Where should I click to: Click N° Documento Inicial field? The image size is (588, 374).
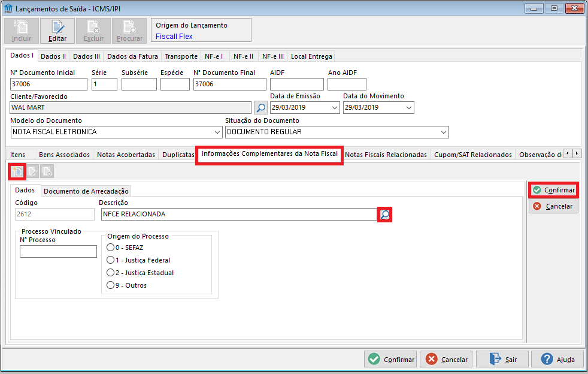coord(49,84)
